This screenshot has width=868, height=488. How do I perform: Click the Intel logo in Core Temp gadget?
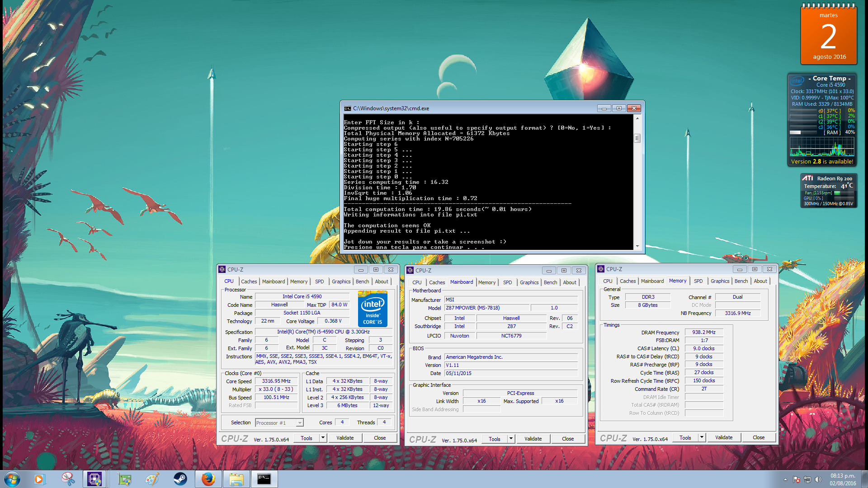click(x=797, y=81)
